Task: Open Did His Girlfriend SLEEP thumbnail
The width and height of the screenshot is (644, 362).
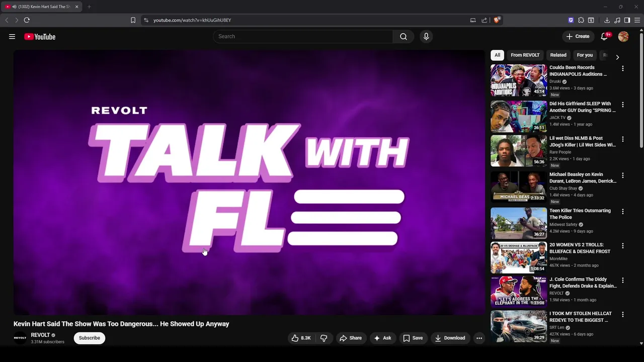Action: pyautogui.click(x=519, y=116)
